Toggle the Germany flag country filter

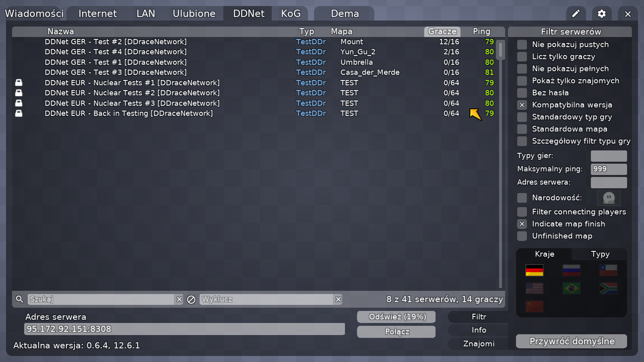(x=534, y=270)
